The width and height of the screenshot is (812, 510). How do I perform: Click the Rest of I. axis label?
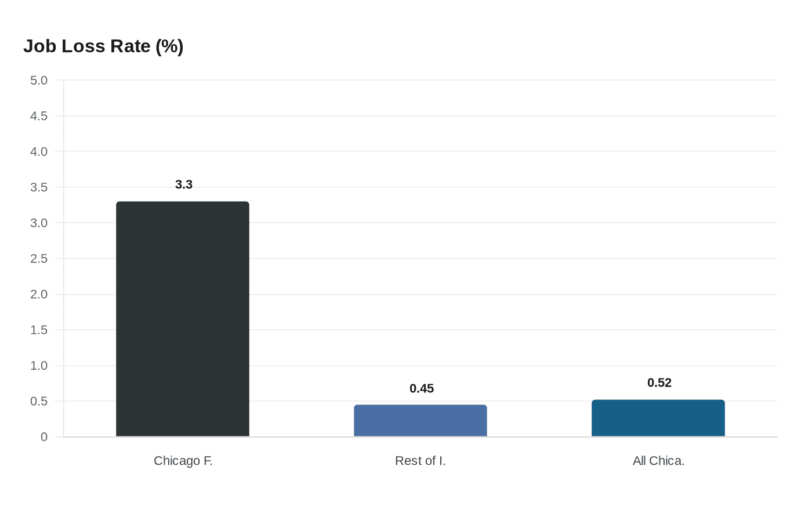(420, 461)
